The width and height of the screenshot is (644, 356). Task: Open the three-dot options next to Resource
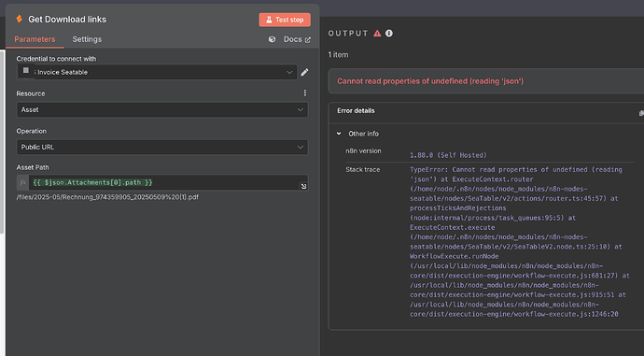(305, 93)
